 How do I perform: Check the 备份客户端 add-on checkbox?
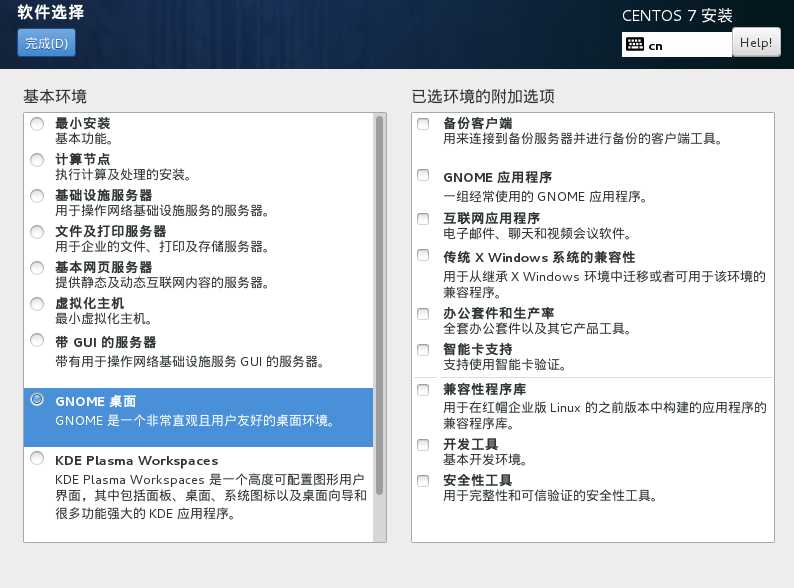(423, 124)
